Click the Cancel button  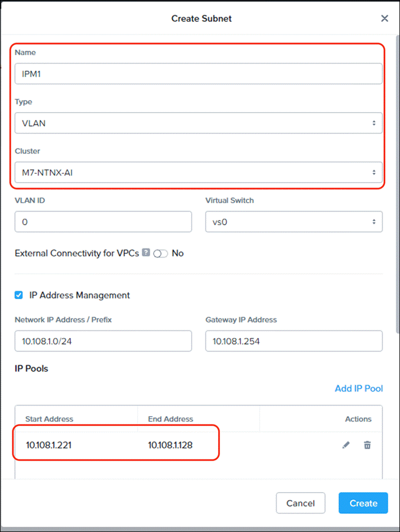click(x=301, y=503)
